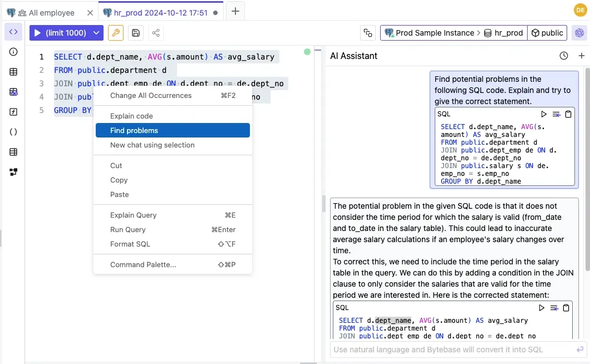The width and height of the screenshot is (590, 364).
Task: Click the share sheet icon
Action: 156,33
